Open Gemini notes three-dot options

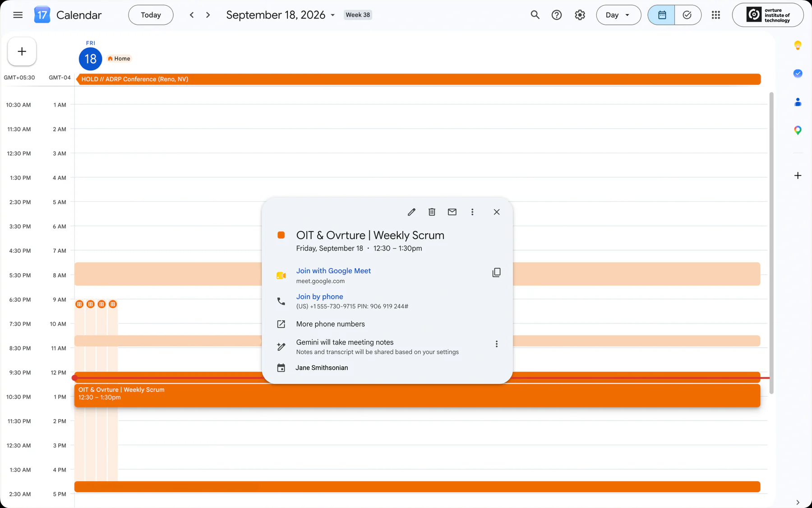(497, 344)
